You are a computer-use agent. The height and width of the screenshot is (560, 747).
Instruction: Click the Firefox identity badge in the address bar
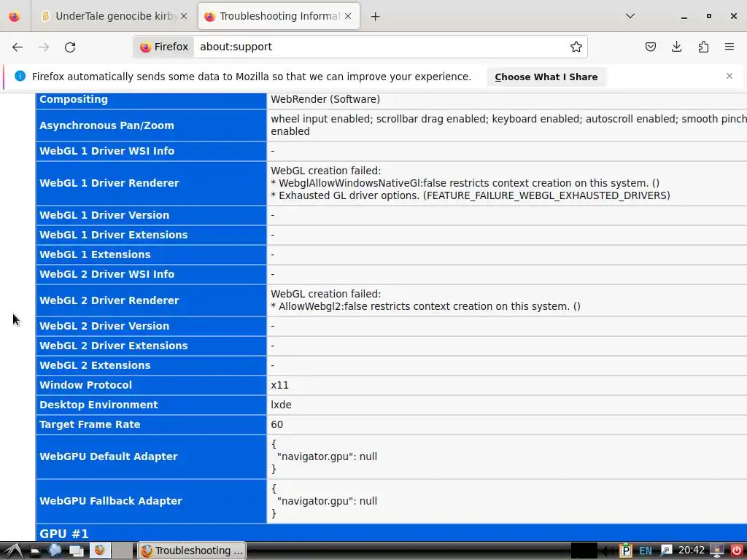click(x=164, y=47)
